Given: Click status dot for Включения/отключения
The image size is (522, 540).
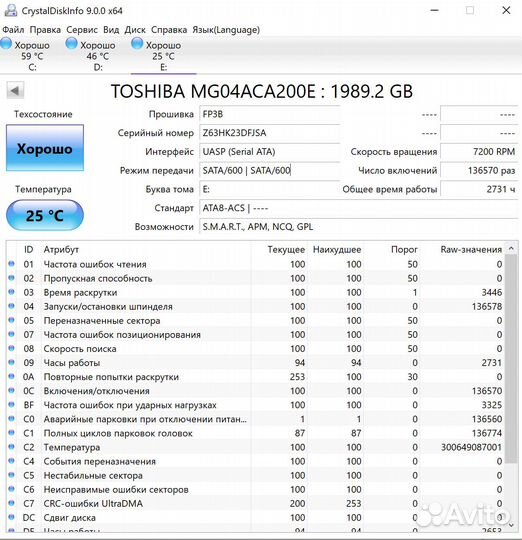Looking at the screenshot, I should [11, 390].
